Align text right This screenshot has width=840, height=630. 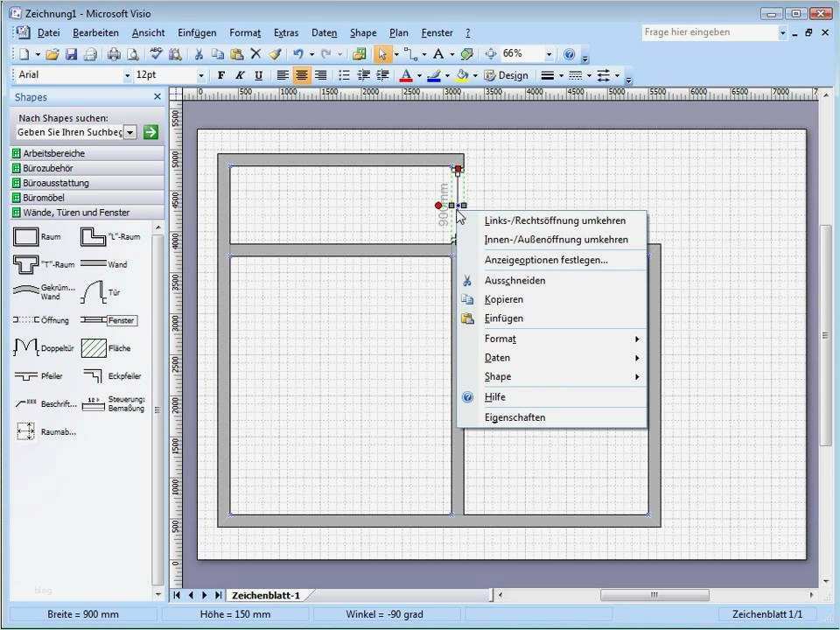pos(321,75)
